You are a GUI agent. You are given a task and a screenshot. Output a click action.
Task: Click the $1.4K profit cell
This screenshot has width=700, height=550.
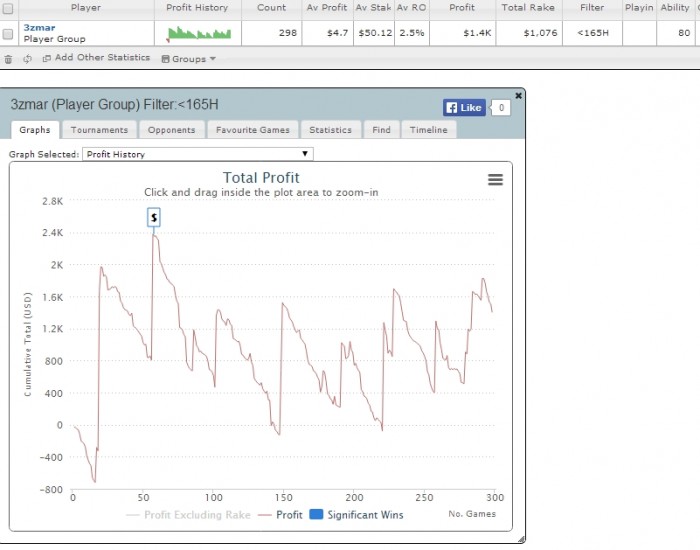click(462, 33)
